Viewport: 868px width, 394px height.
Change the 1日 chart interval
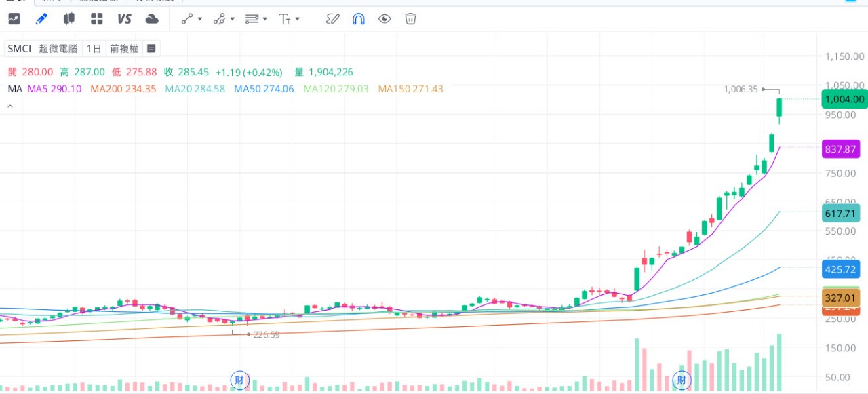[x=94, y=48]
